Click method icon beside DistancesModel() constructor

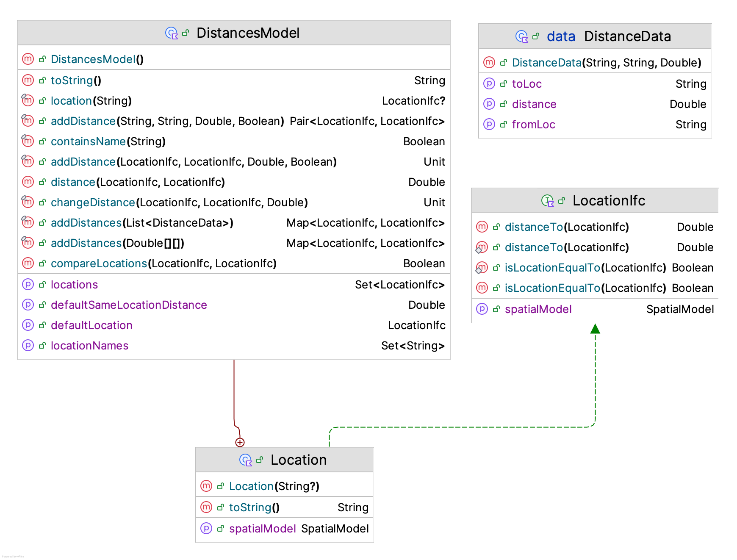click(28, 59)
